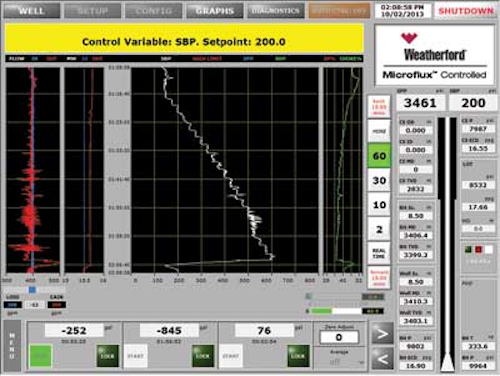The width and height of the screenshot is (500, 376).
Task: Open the WELL tab
Action: tap(32, 11)
